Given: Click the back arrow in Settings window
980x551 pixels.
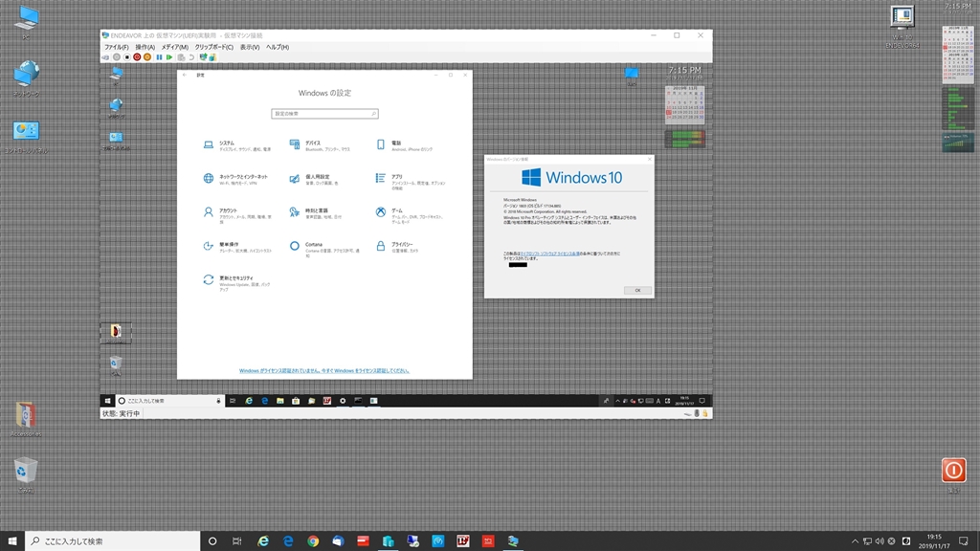Looking at the screenshot, I should coord(185,75).
